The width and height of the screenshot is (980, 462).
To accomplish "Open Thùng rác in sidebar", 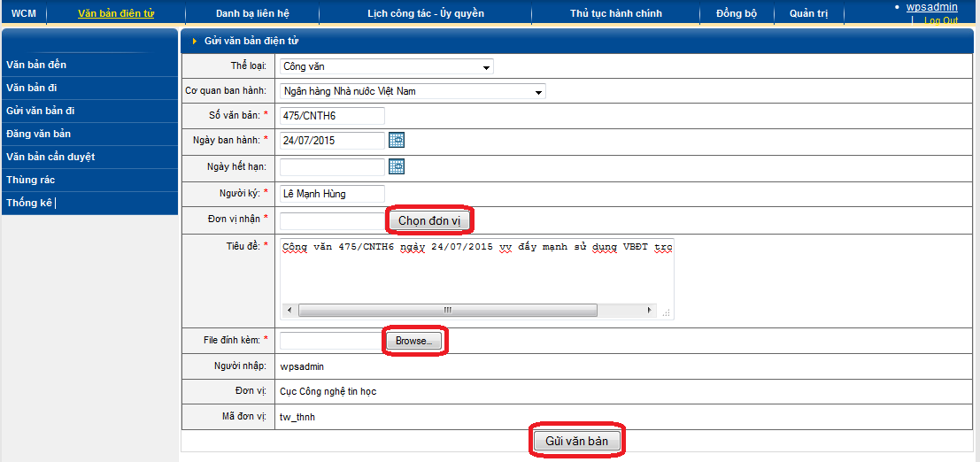I will 31,180.
